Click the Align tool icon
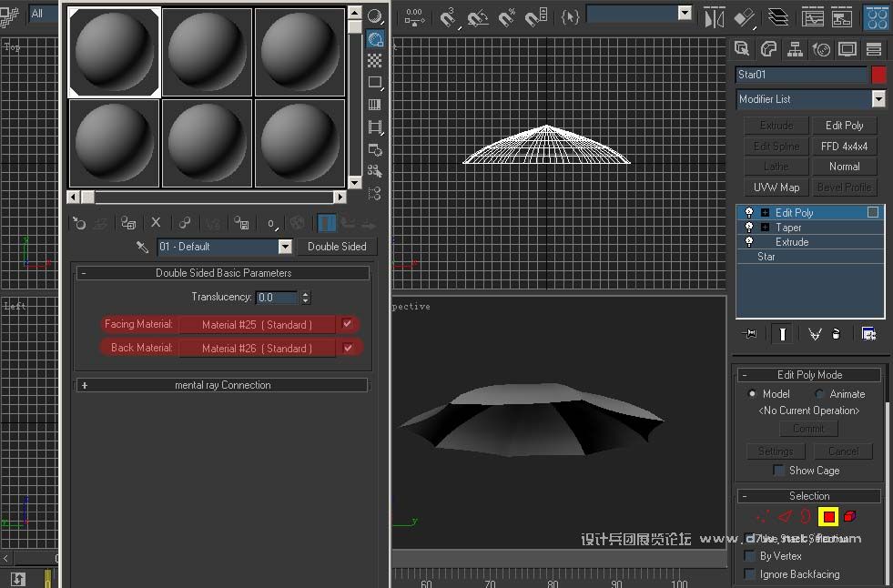893x588 pixels. tap(745, 17)
